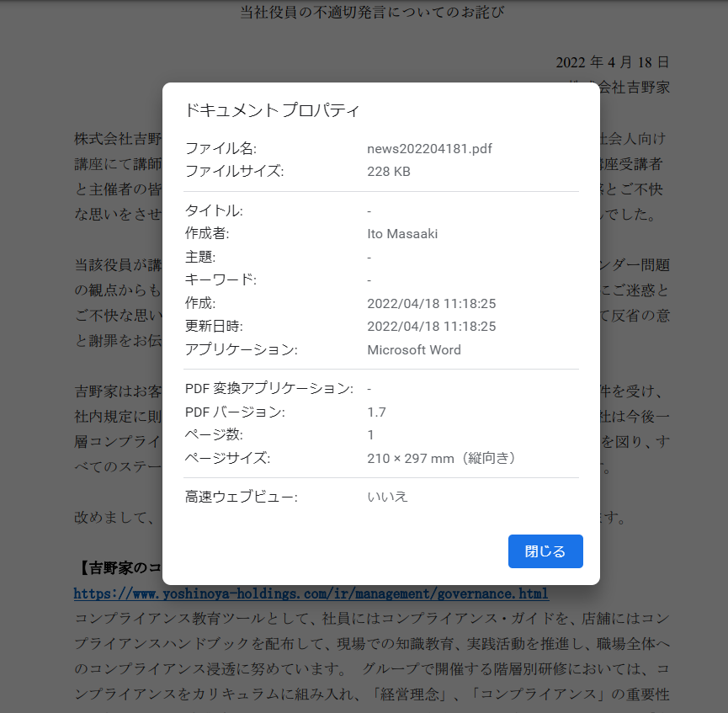Click the ドキュメント プロパティ dialog title
The height and width of the screenshot is (713, 728).
(272, 110)
